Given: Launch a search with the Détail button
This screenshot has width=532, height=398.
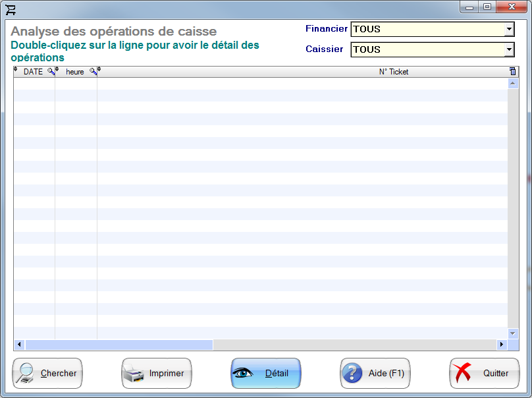Looking at the screenshot, I should (265, 373).
